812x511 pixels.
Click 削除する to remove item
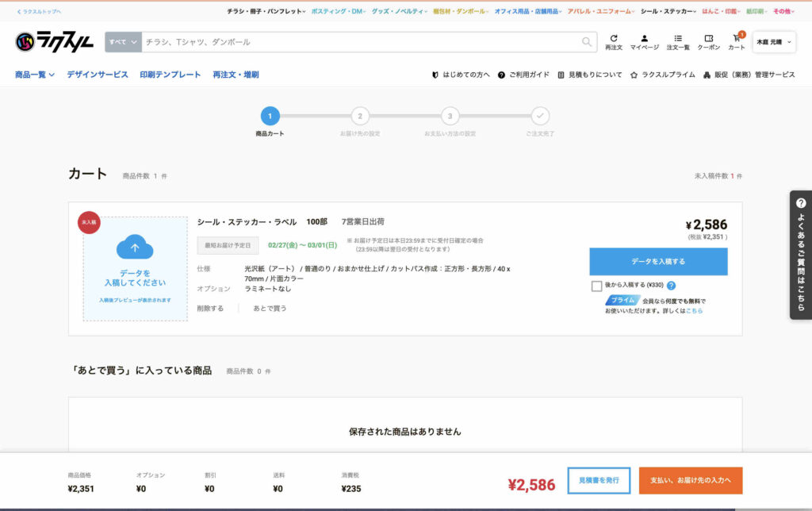(x=210, y=308)
